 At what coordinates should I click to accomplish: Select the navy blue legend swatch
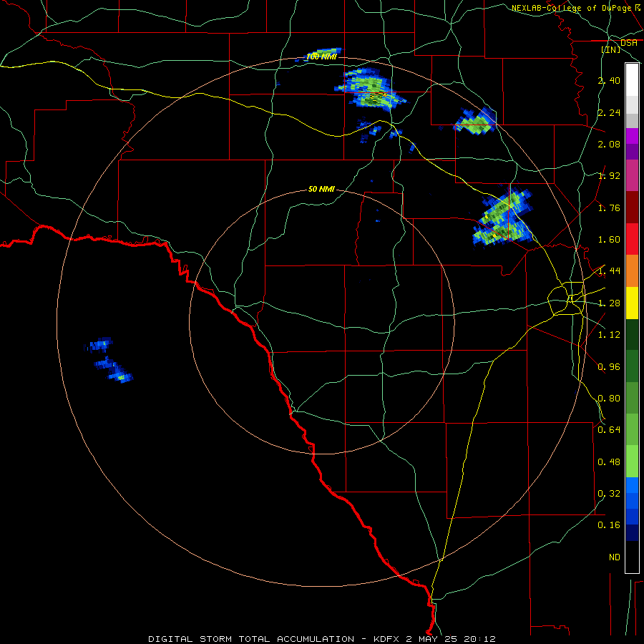tap(632, 532)
